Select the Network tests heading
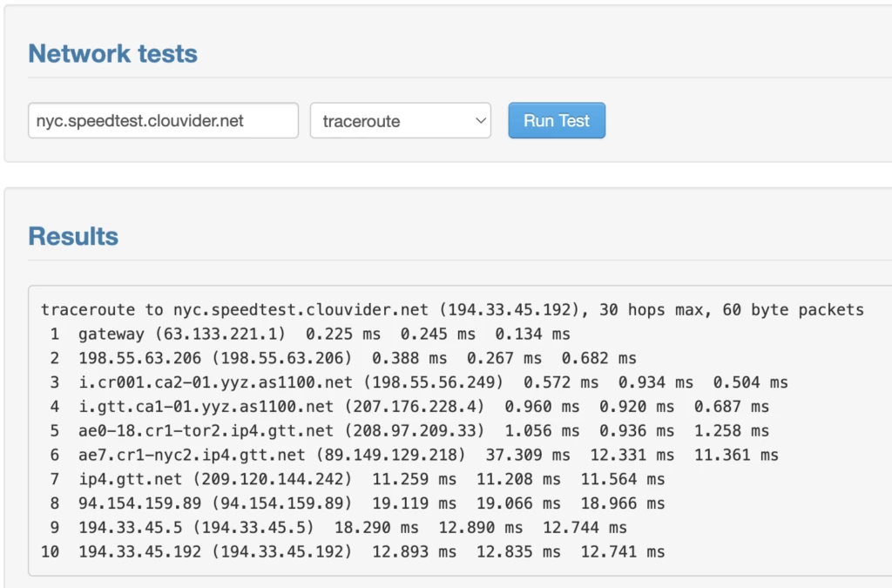Viewport: 892px width, 588px height. point(112,54)
